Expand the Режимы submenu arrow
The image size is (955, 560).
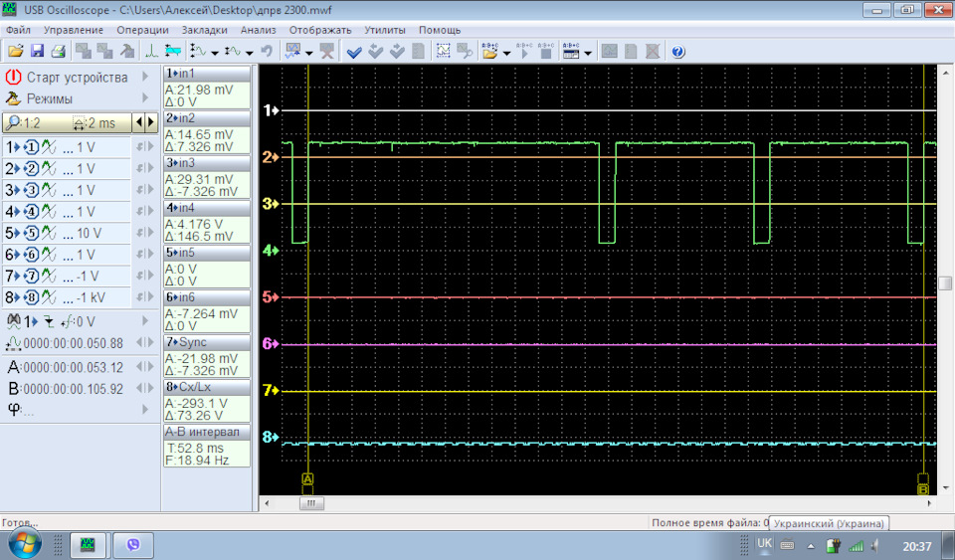pyautogui.click(x=145, y=98)
